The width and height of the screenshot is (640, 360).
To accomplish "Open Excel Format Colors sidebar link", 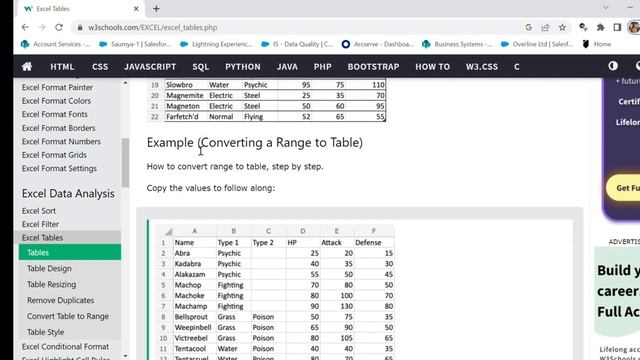I will tap(56, 101).
